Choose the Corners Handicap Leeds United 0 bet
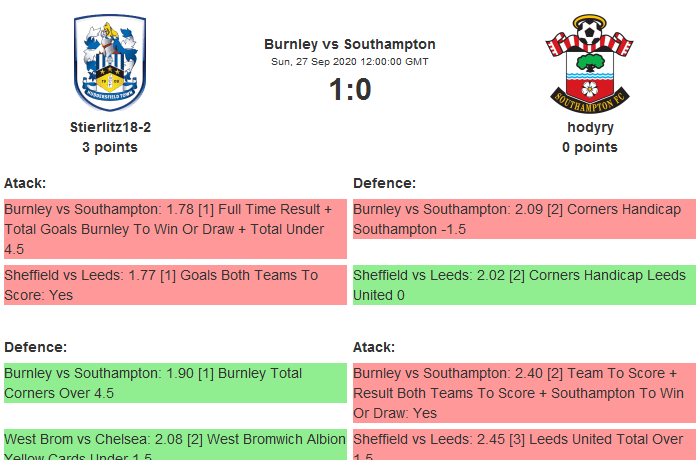 point(524,284)
